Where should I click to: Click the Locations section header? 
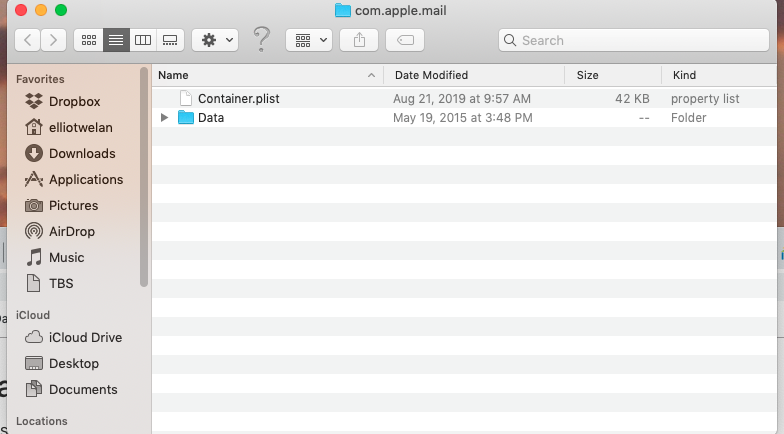(x=42, y=421)
